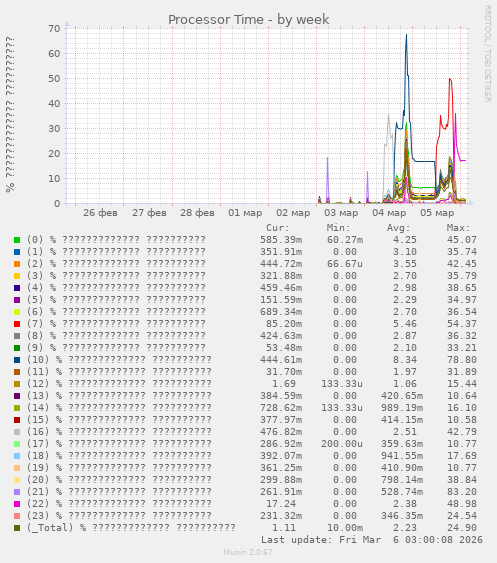Click the light gray peak near 35 percent on the chart
This screenshot has height=563, width=497.
(389, 115)
